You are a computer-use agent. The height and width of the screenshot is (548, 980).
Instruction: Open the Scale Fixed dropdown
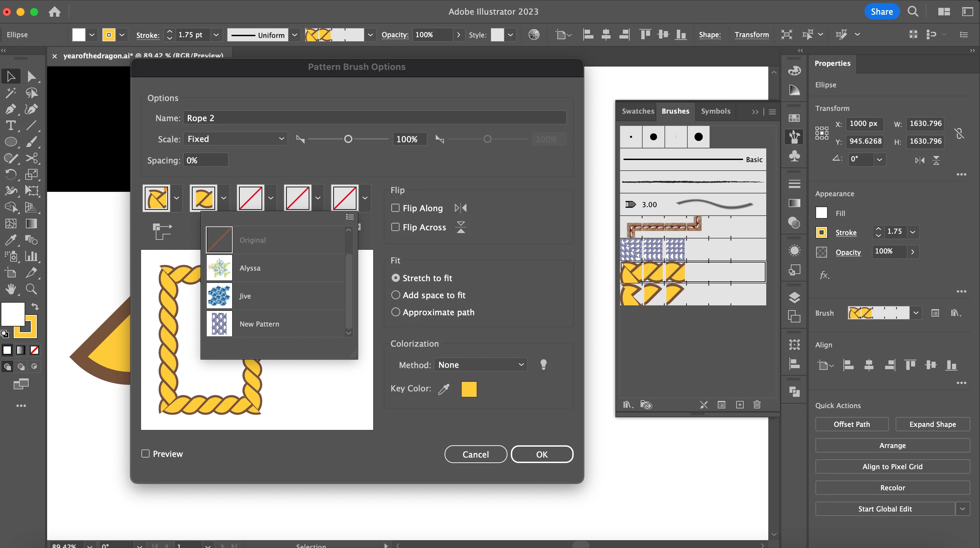(236, 139)
